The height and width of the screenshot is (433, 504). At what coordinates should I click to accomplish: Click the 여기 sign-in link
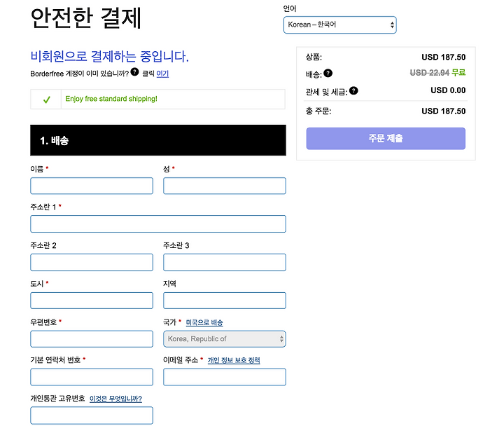click(162, 74)
